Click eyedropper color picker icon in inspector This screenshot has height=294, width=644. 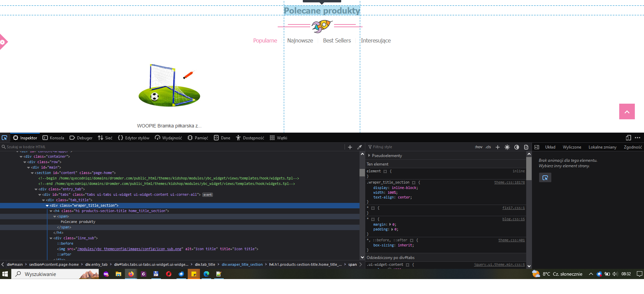tap(360, 147)
